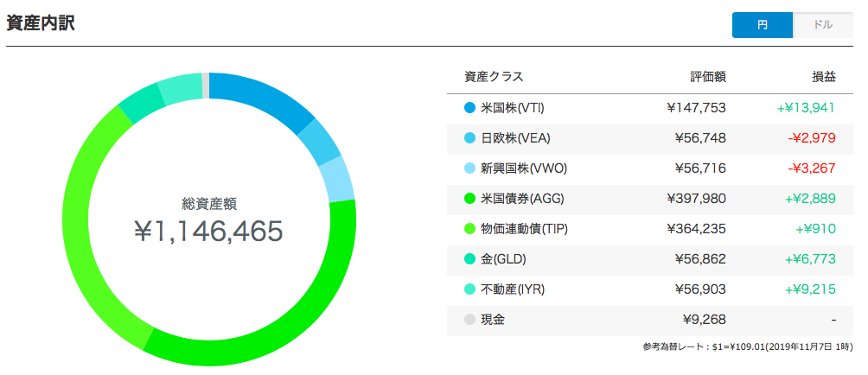Click the loss figure -¥3,267
This screenshot has height=375, width=868.
click(x=811, y=168)
